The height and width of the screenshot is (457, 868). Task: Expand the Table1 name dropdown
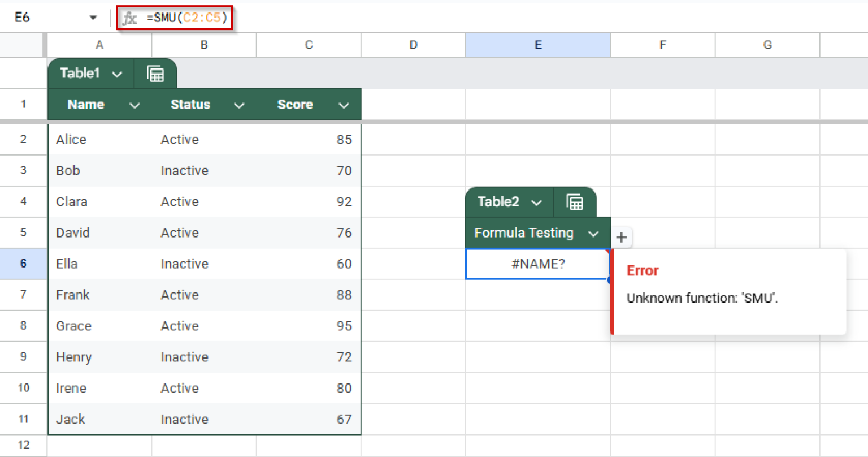[x=117, y=74]
